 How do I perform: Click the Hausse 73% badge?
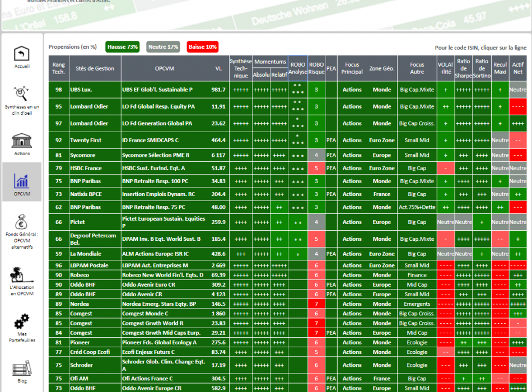coord(123,47)
